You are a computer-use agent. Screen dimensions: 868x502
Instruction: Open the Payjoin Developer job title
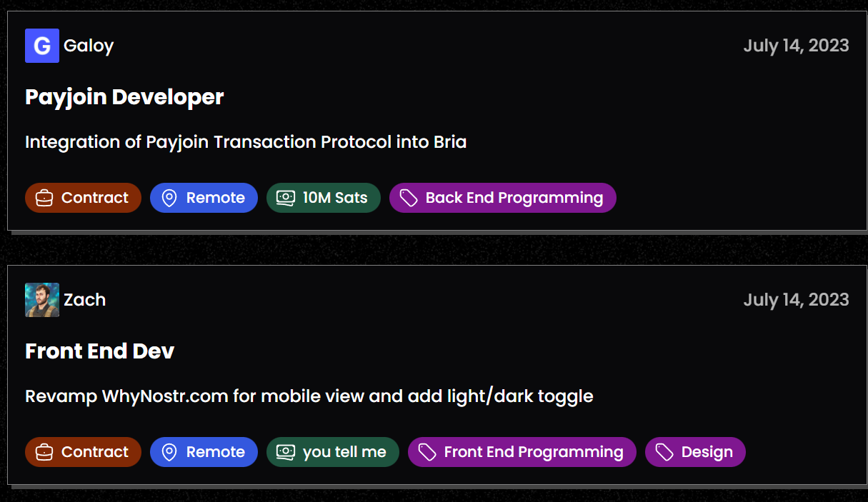pos(124,97)
